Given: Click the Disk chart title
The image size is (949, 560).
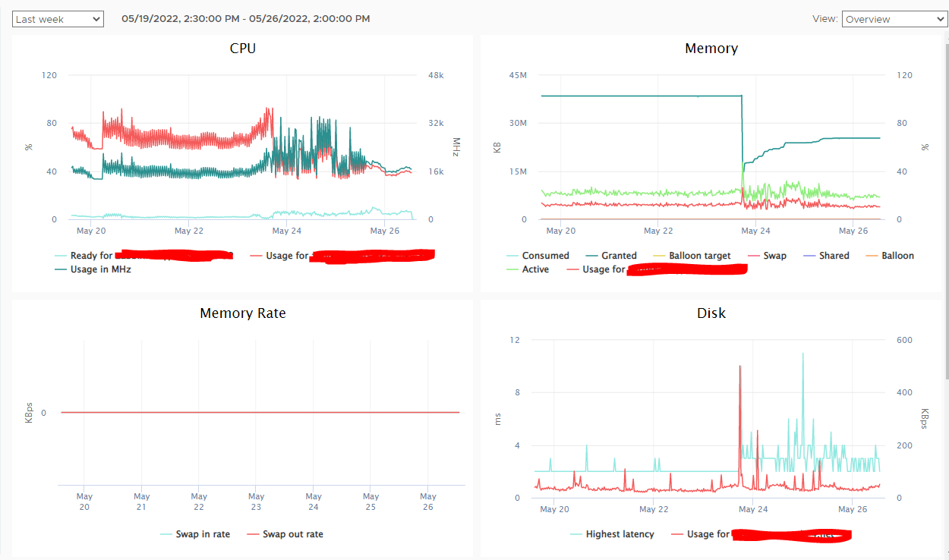Looking at the screenshot, I should [711, 313].
